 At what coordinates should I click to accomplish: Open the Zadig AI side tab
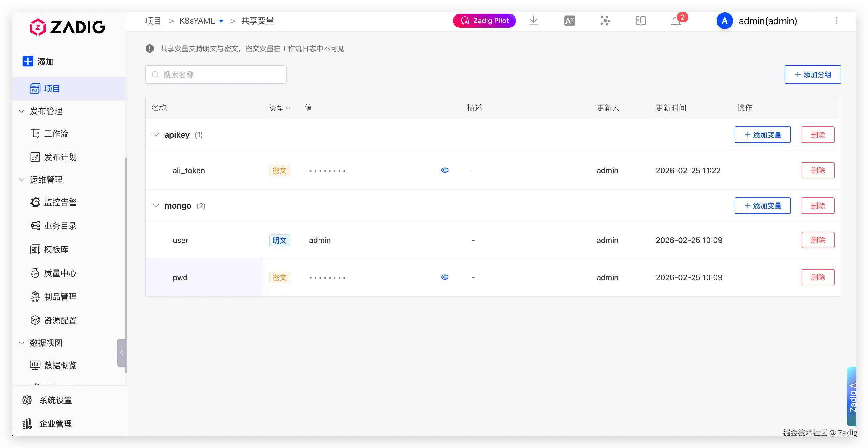(x=851, y=396)
